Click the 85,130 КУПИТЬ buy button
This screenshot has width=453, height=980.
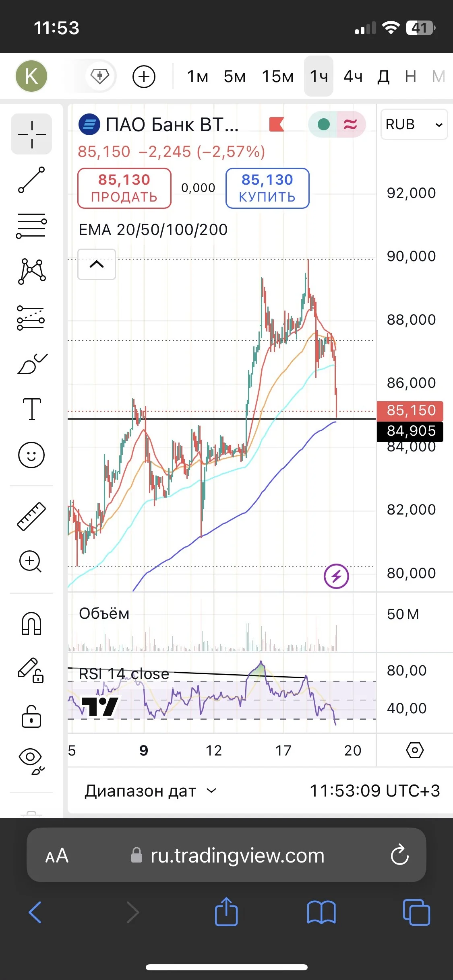(x=267, y=188)
